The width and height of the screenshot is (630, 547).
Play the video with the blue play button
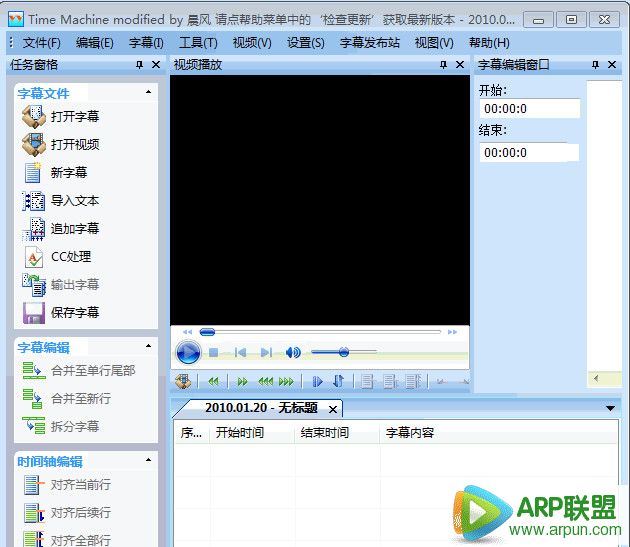click(188, 352)
